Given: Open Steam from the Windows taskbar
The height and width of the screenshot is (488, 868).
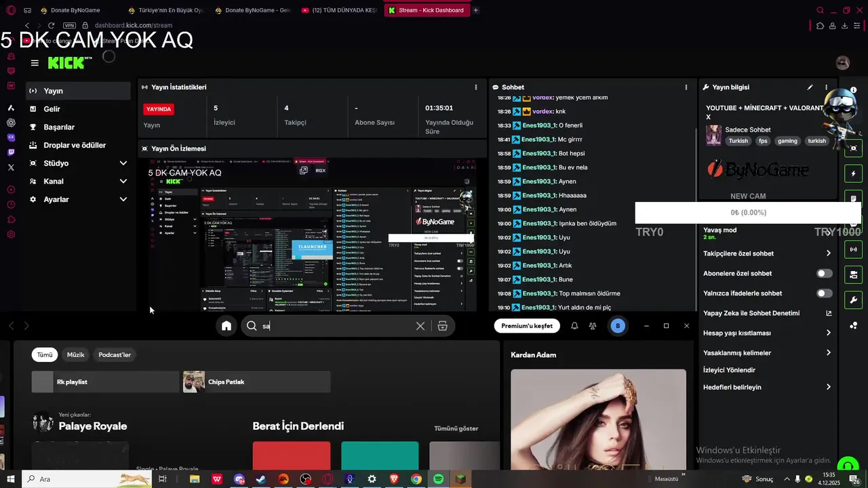Looking at the screenshot, I should coord(261,479).
